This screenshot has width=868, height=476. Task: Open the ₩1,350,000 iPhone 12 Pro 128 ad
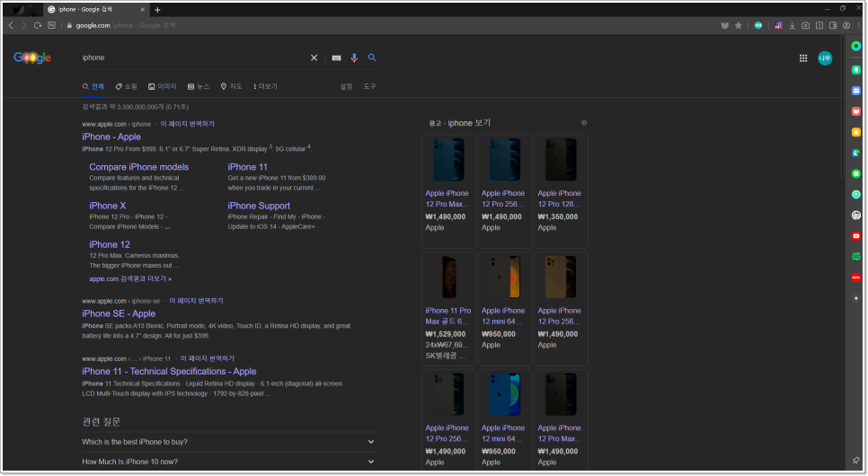[x=560, y=191]
